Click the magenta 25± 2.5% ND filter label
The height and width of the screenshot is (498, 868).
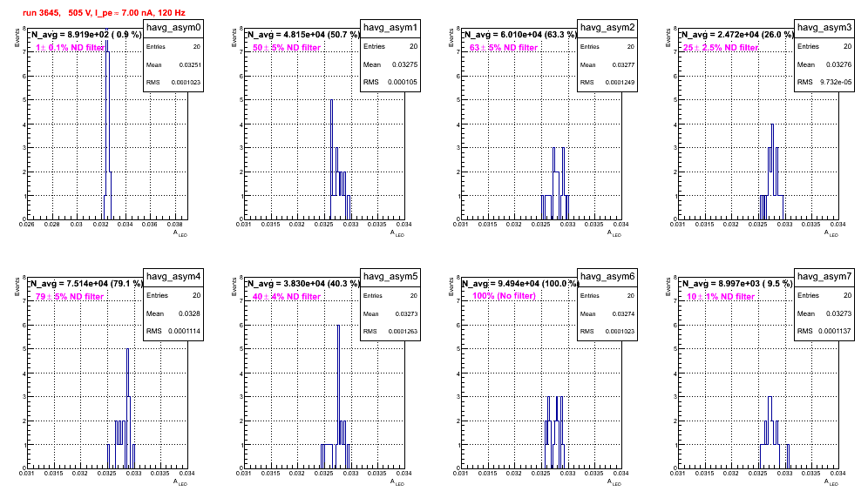[x=721, y=48]
